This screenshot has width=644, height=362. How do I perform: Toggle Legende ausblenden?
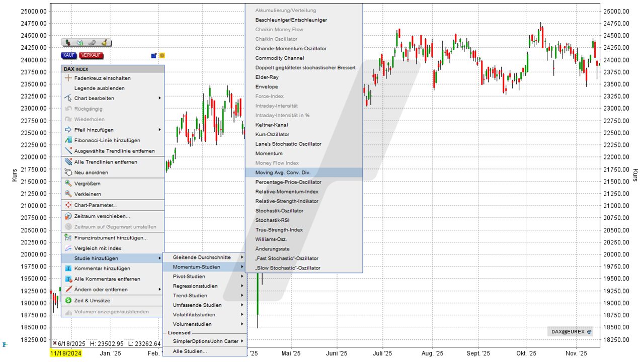click(x=101, y=87)
